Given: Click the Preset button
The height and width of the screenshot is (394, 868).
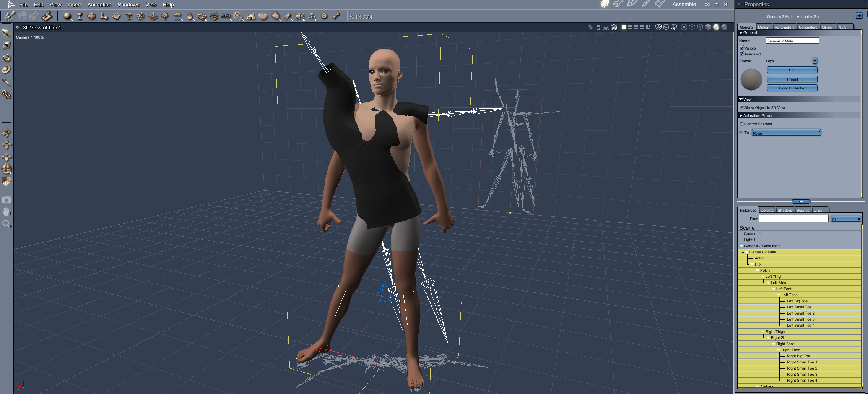Looking at the screenshot, I should pos(792,79).
